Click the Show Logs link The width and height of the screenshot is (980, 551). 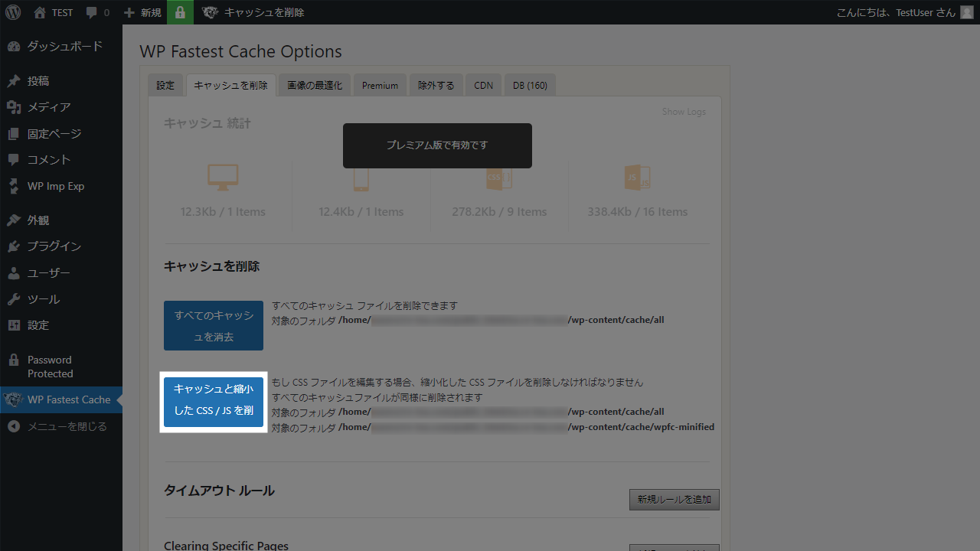(684, 112)
